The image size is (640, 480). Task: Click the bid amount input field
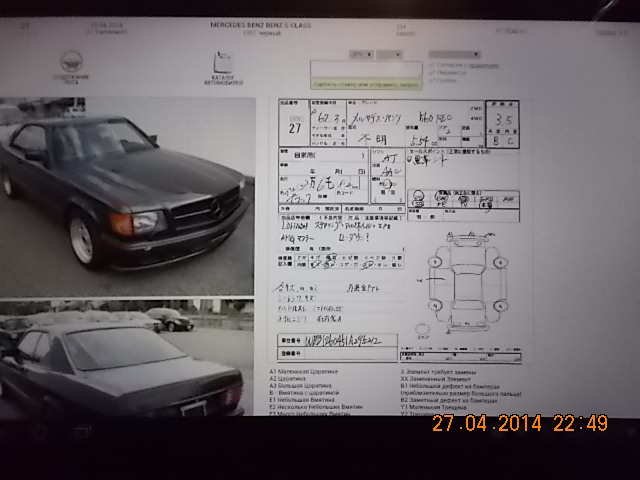click(366, 69)
